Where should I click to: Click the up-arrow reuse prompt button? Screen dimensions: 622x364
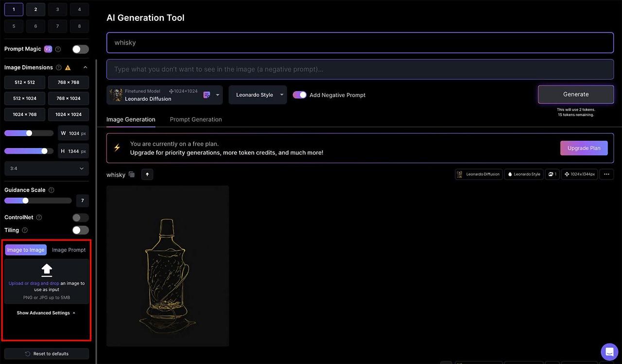click(x=147, y=174)
